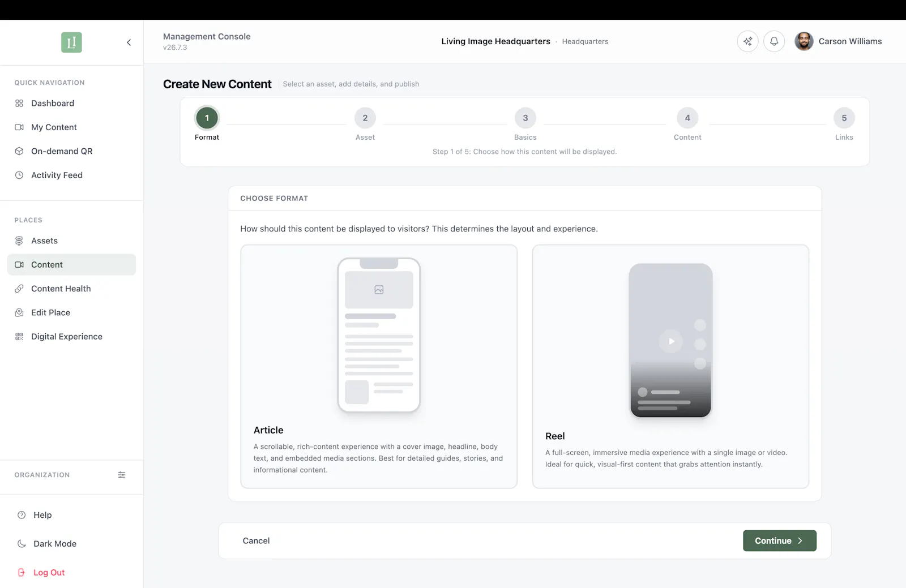The image size is (906, 588).
Task: Click Cancel
Action: [257, 541]
